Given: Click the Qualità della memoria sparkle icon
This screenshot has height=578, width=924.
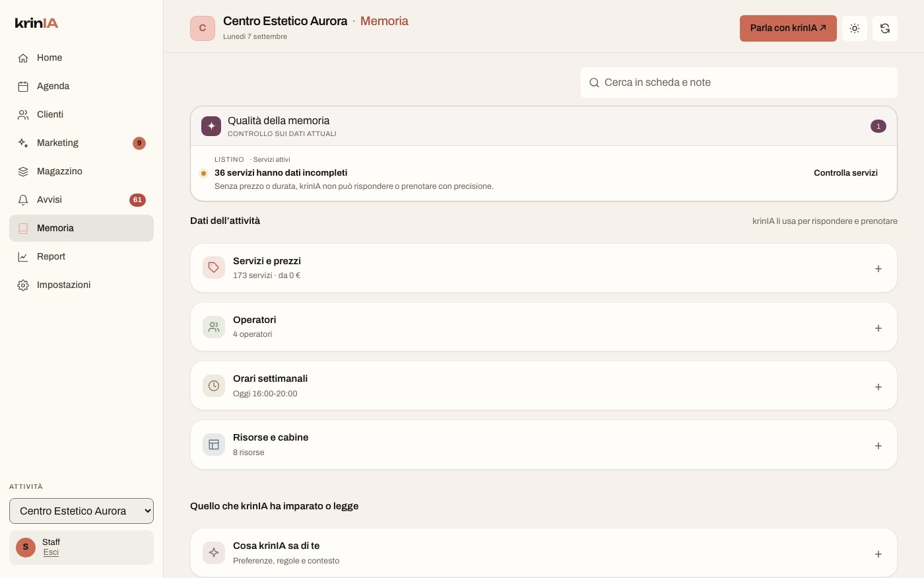Looking at the screenshot, I should pos(211,126).
